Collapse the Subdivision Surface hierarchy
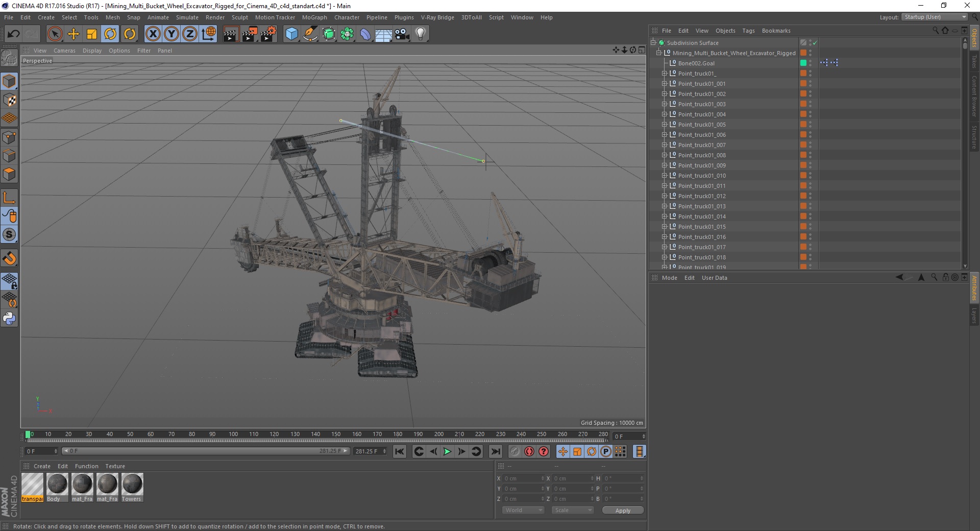This screenshot has width=980, height=531. coord(653,43)
